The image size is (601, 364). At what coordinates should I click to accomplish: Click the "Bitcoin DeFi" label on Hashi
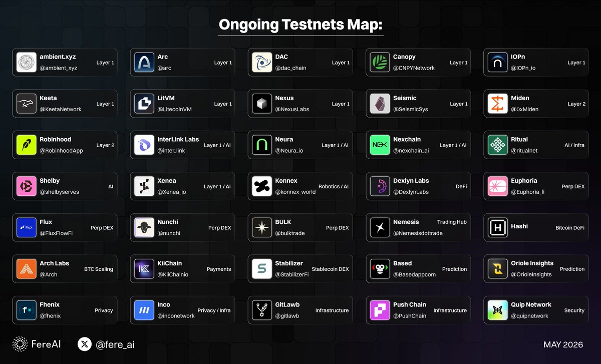pyautogui.click(x=570, y=228)
